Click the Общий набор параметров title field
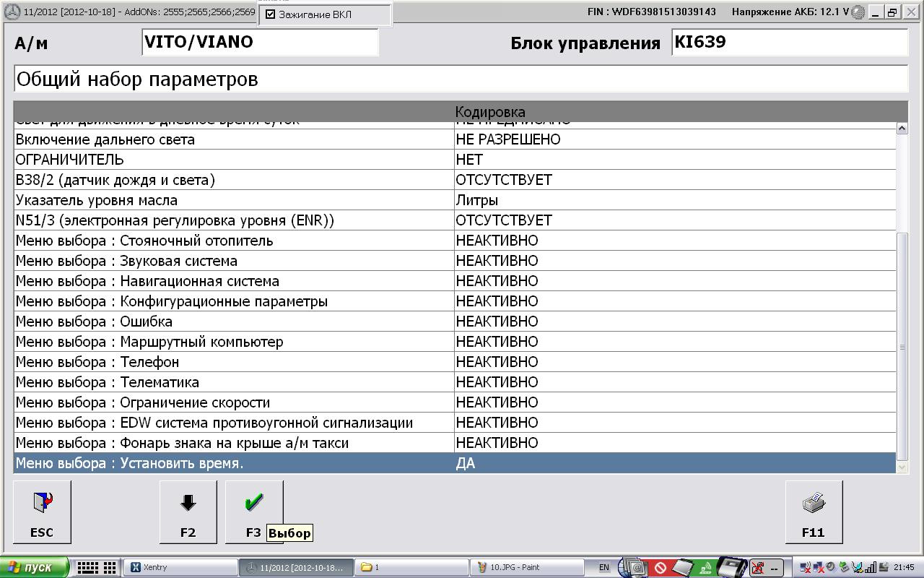The width and height of the screenshot is (924, 578). (461, 79)
